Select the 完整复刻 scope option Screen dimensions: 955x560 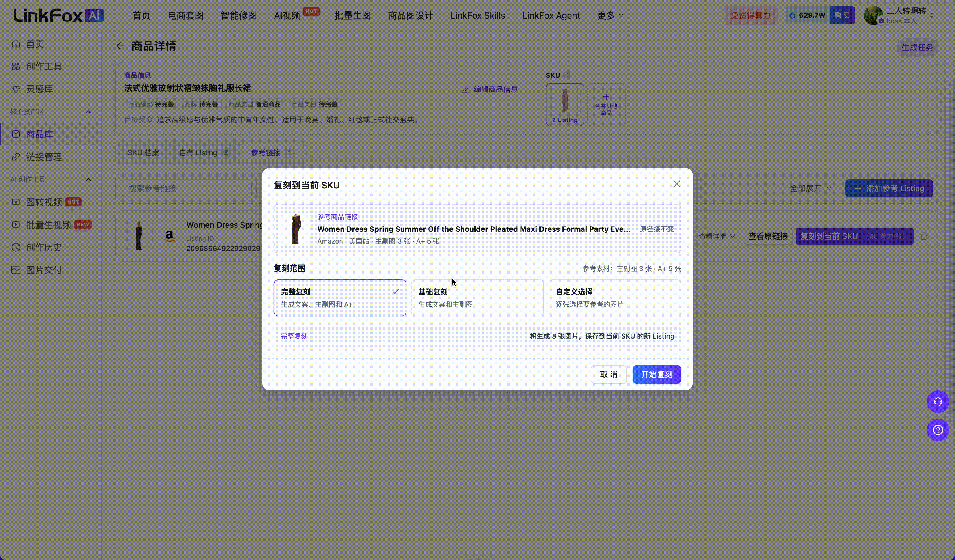(340, 298)
